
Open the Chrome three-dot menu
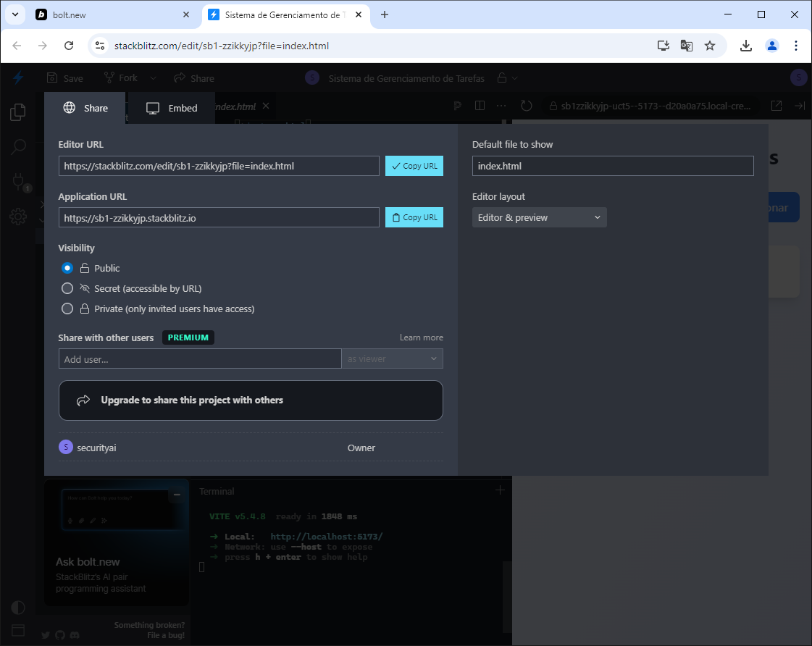click(796, 46)
